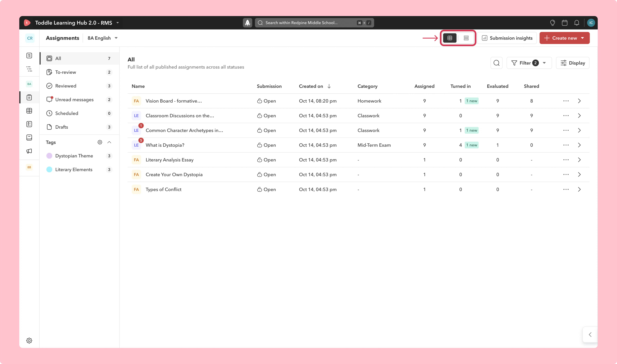Viewport: 617px width, 364px height.
Task: Switch to table grid view
Action: pyautogui.click(x=450, y=38)
